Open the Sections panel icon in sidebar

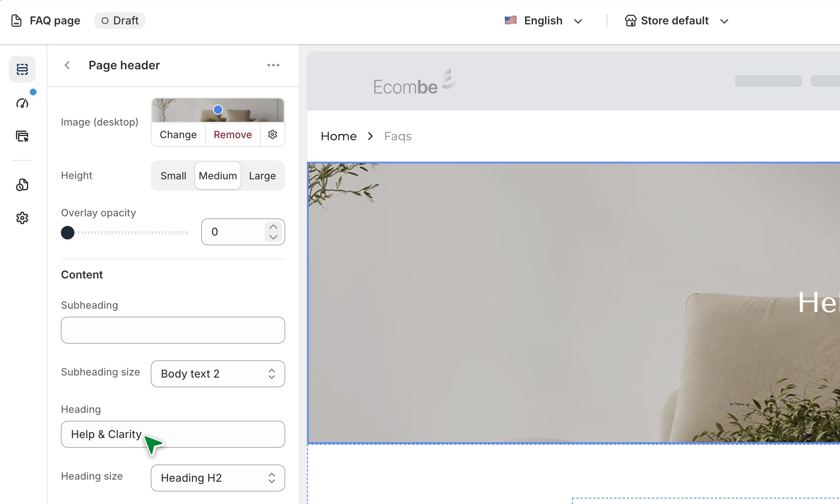22,69
